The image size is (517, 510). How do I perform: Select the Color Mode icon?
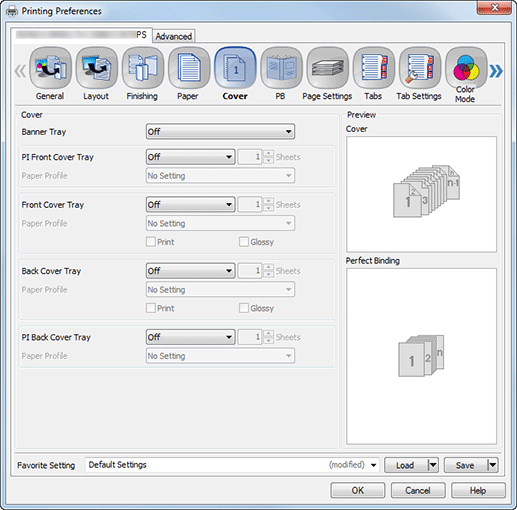tap(466, 68)
